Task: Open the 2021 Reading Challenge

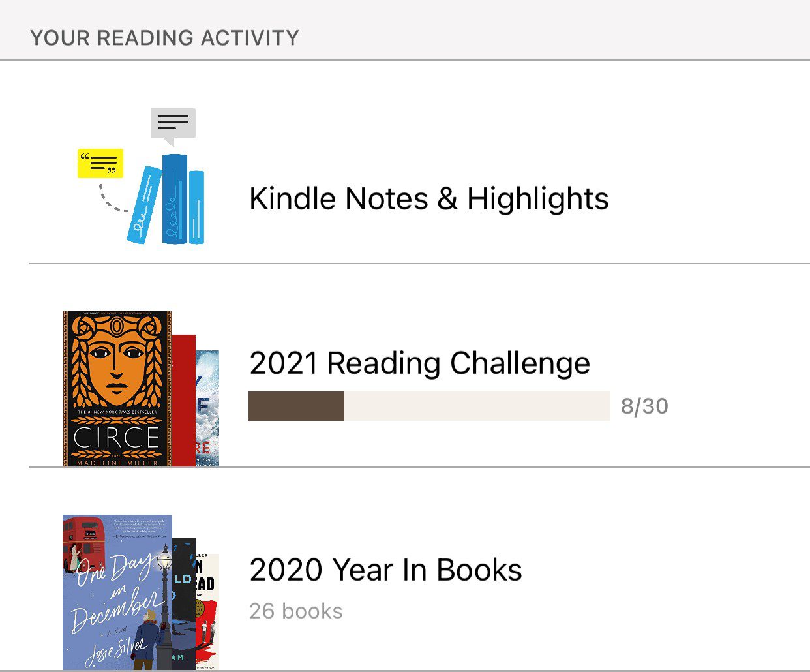Action: pos(419,363)
